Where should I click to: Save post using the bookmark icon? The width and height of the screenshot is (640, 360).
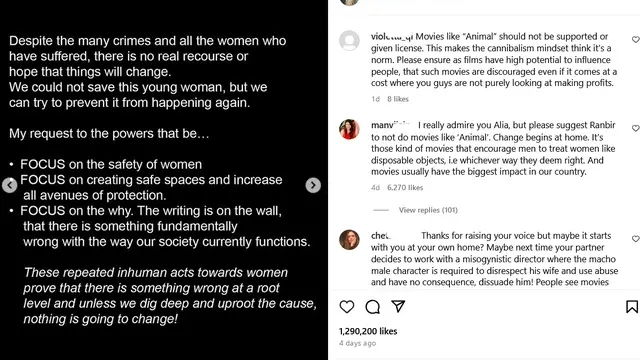632,307
